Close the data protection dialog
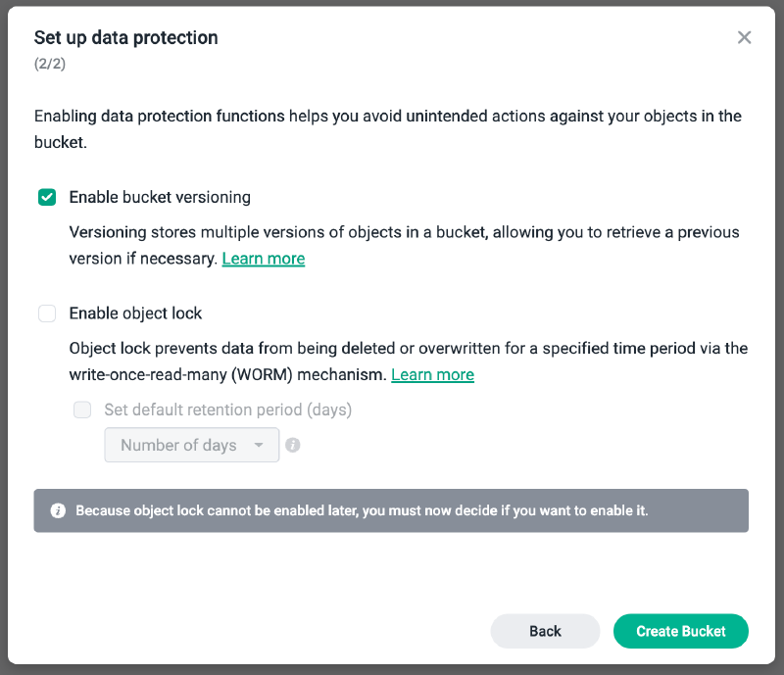The image size is (784, 675). pos(744,38)
